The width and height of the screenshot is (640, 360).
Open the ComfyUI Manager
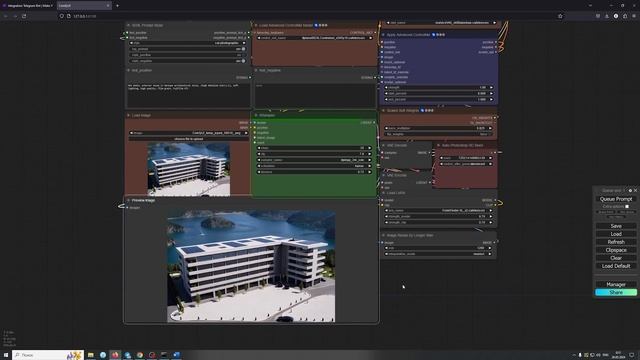click(x=616, y=284)
